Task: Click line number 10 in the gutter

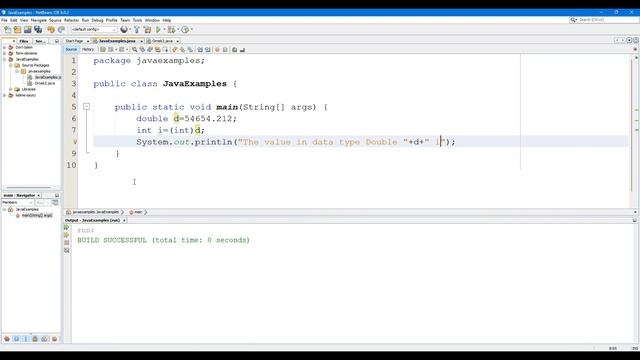Action: 71,165
